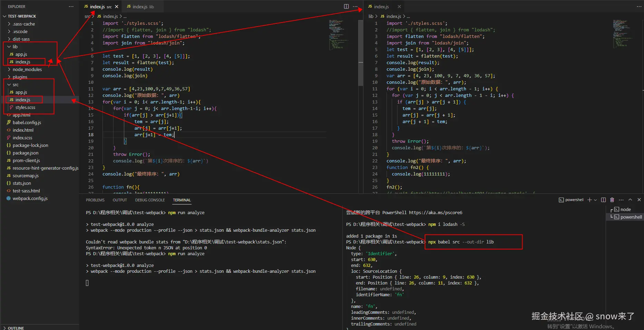
Task: Select the node terminal instance
Action: [625, 209]
